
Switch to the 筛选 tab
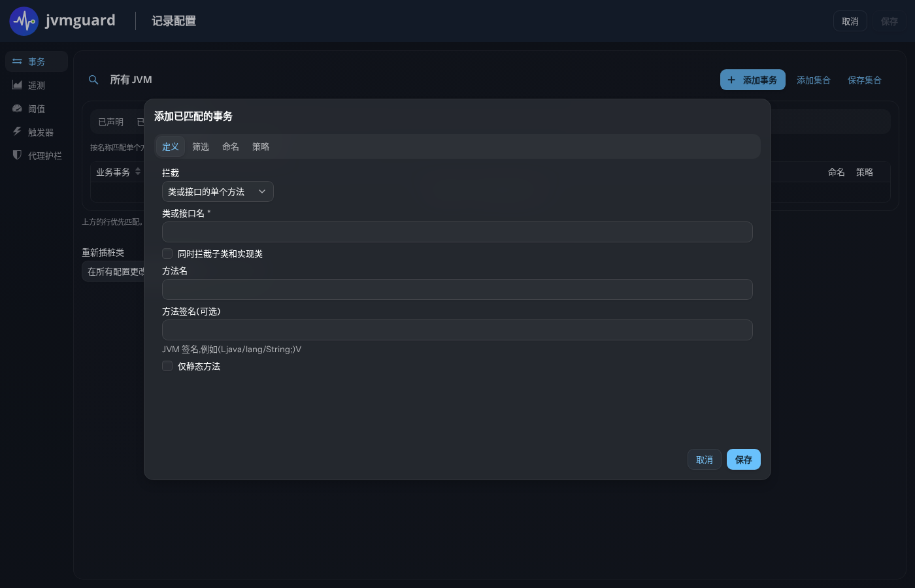click(x=201, y=146)
